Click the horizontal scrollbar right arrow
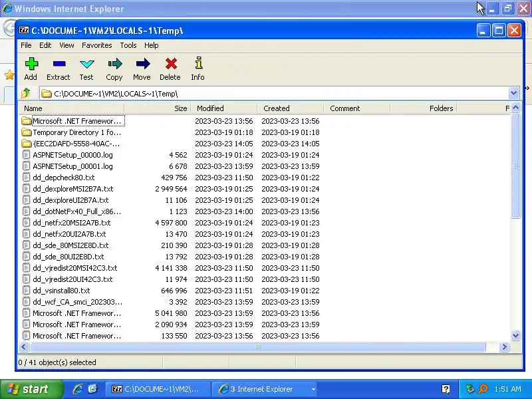 (x=504, y=346)
